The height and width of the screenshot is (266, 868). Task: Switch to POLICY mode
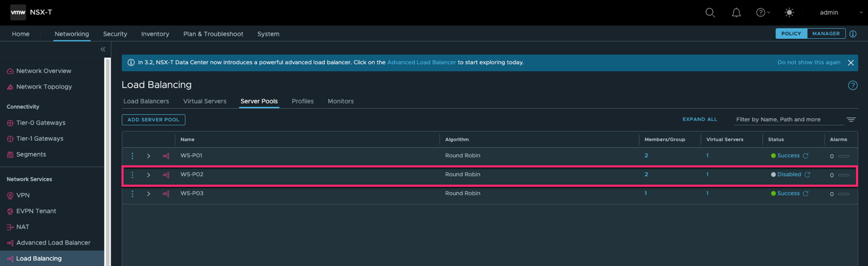(x=791, y=34)
